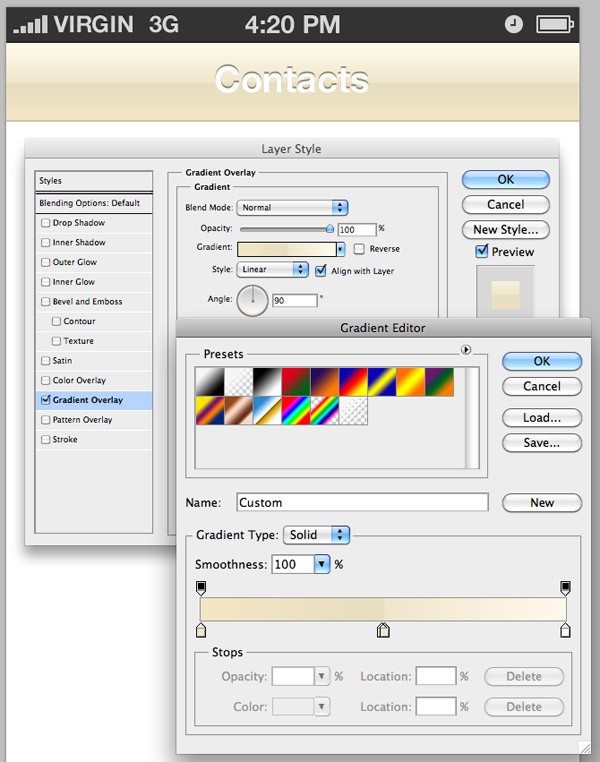
Task: Select the Satin style entry
Action: 94,361
